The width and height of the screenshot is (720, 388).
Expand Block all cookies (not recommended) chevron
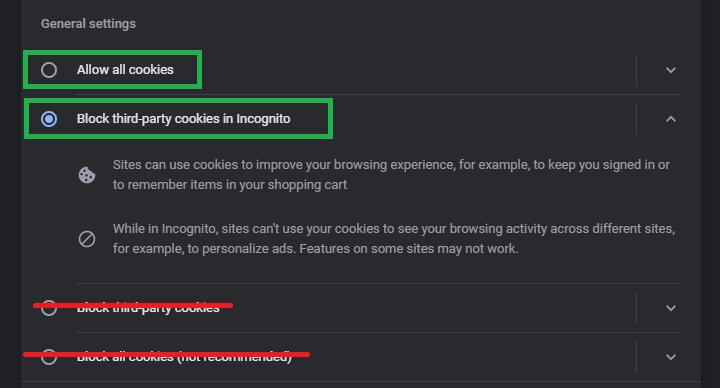click(x=671, y=357)
